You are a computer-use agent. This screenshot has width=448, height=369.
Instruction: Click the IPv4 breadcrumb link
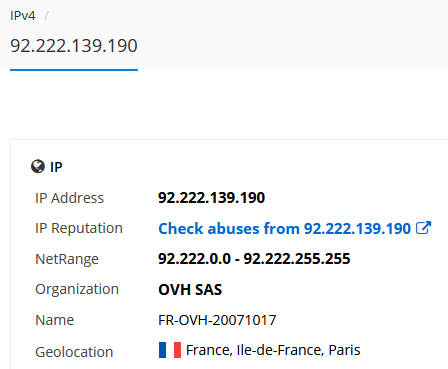pyautogui.click(x=23, y=16)
